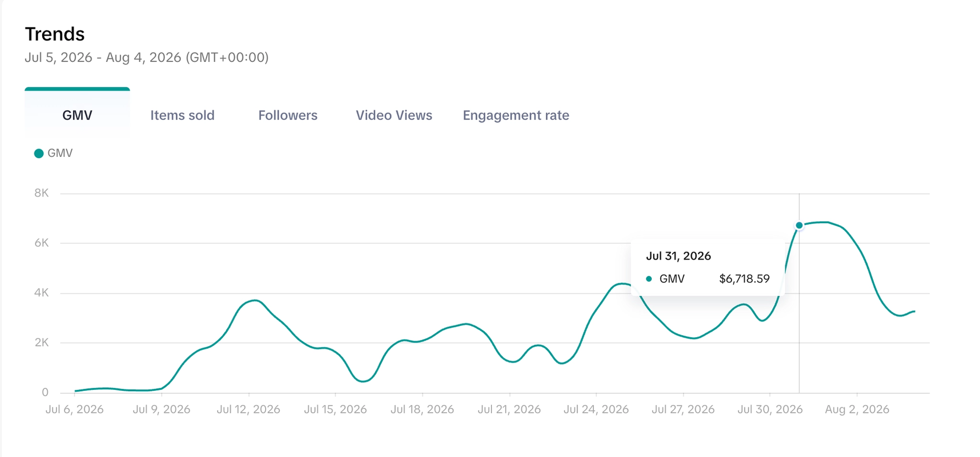Click the Jul 30, 2026 axis label

(770, 409)
